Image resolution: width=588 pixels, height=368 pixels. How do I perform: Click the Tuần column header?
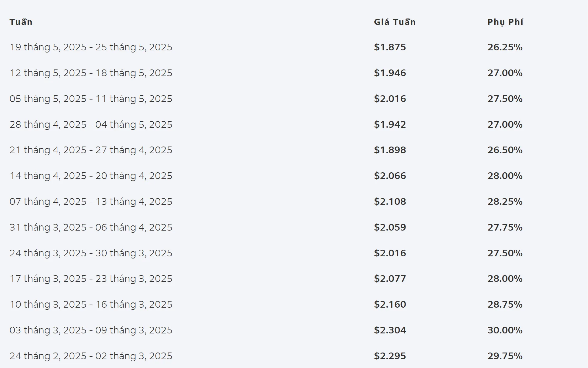pos(21,22)
